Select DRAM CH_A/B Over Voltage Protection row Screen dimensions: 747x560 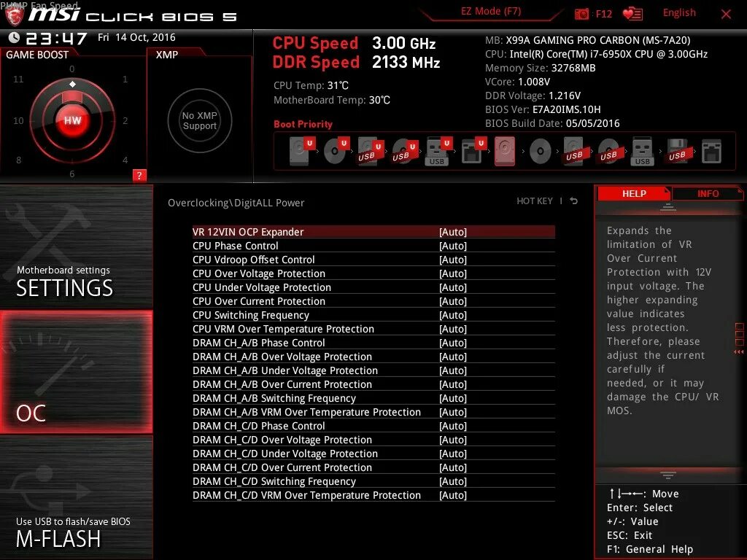click(x=373, y=357)
